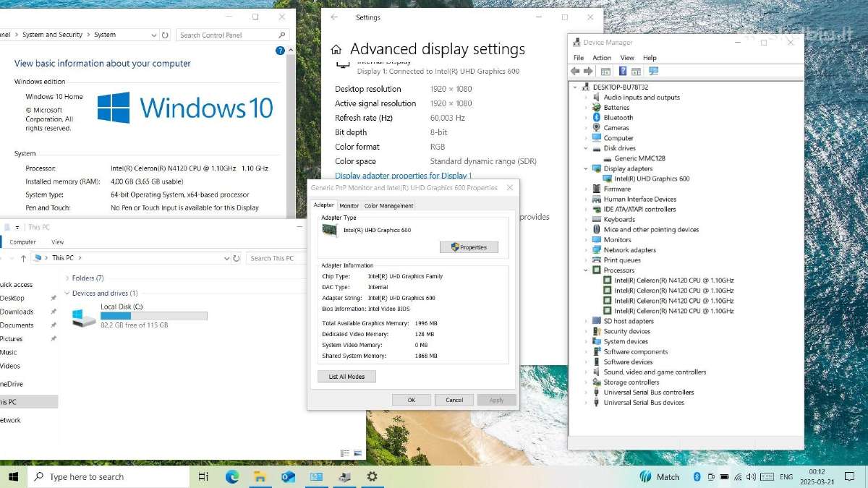Click System and Security in Control Panel breadcrumb
Image resolution: width=868 pixels, height=488 pixels.
pos(53,35)
